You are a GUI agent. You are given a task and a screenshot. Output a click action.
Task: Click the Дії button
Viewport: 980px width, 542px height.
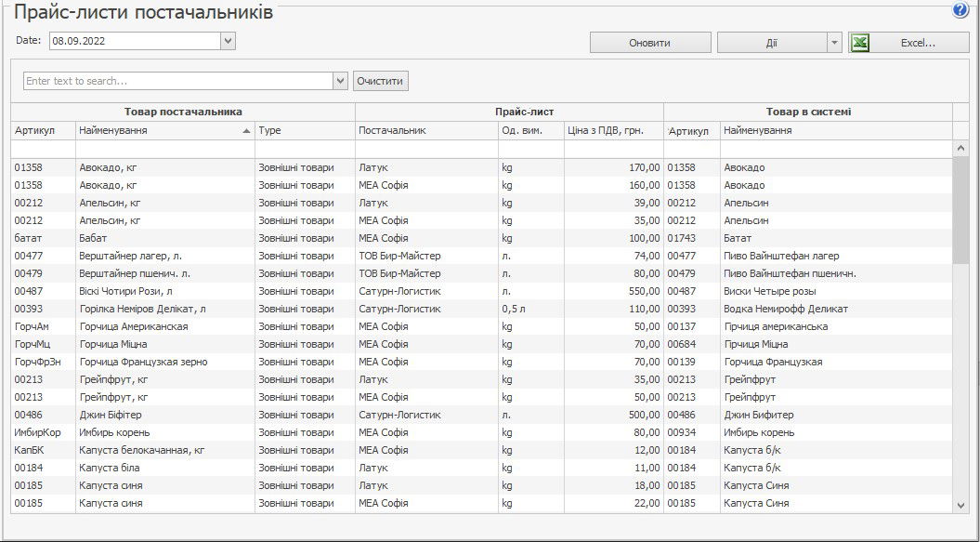coord(771,43)
